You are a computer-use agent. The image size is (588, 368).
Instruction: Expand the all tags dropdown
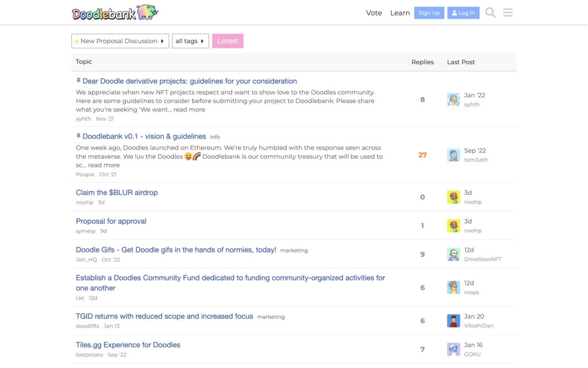tap(190, 41)
